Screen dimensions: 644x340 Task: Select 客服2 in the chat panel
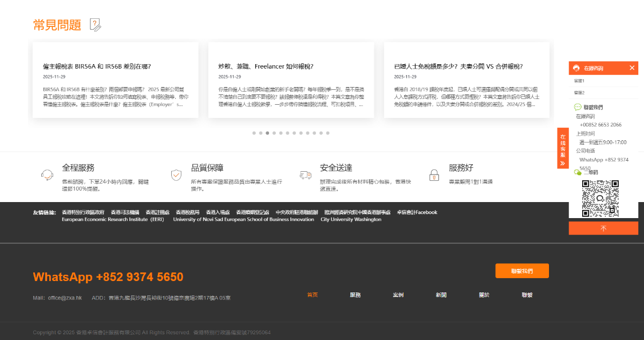tap(579, 93)
